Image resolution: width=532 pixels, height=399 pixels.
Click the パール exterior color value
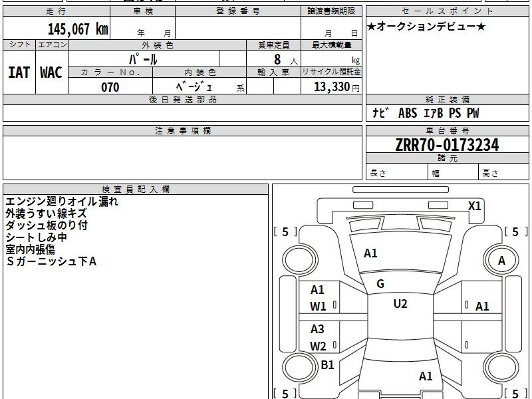[143, 59]
